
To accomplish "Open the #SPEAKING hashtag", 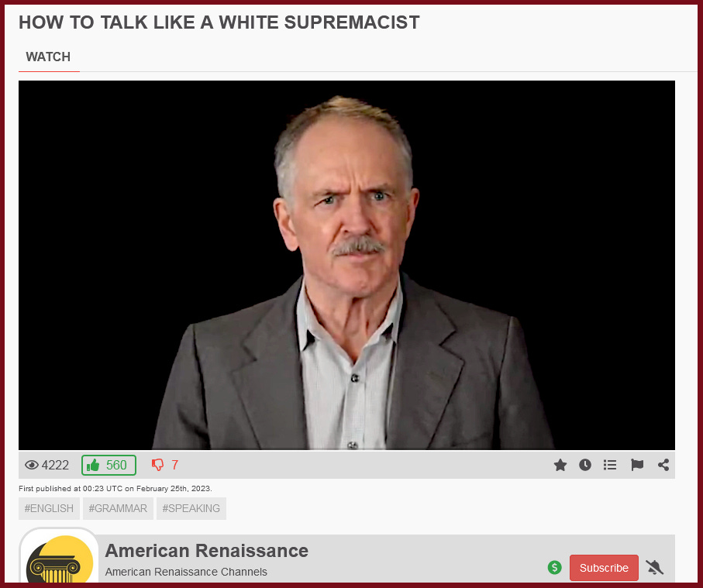I will 191,508.
